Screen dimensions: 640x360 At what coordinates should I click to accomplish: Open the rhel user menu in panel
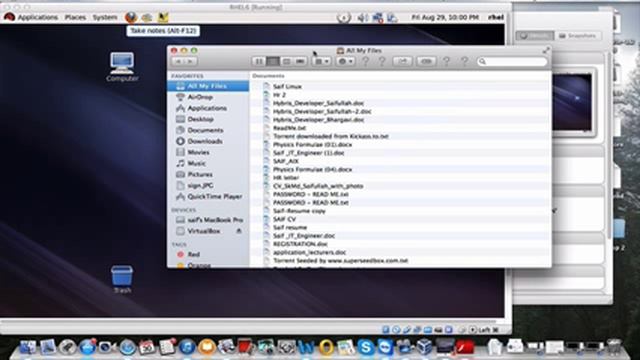pos(496,17)
